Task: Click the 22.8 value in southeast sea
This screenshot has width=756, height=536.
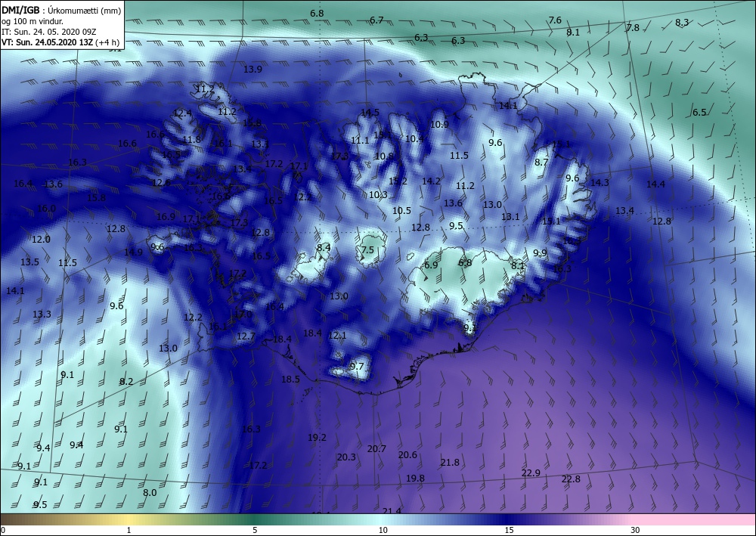Action: [x=571, y=479]
